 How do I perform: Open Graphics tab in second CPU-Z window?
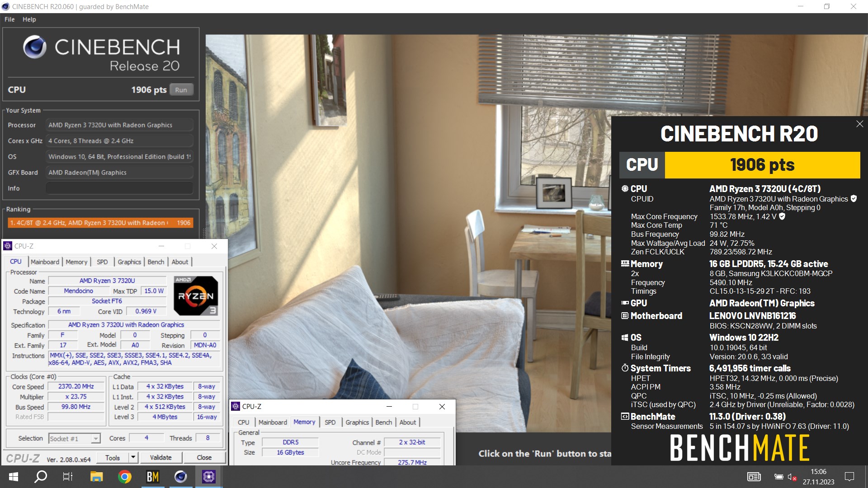tap(357, 422)
